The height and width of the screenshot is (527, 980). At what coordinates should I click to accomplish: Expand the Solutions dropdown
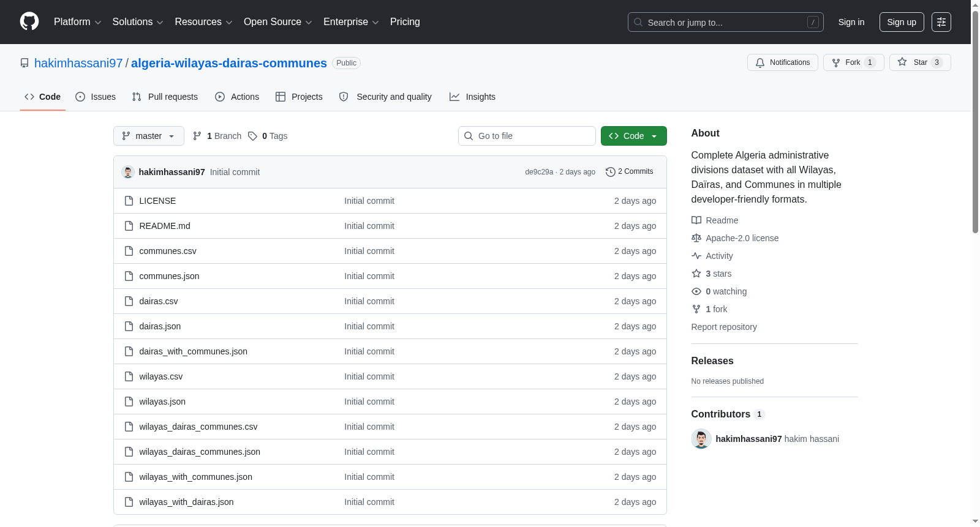[138, 22]
